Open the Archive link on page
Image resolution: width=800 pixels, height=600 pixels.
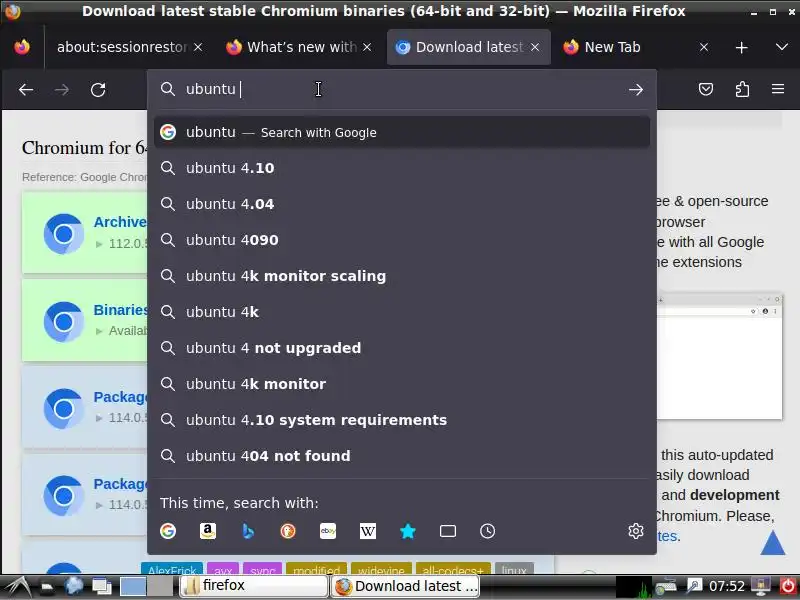coord(120,222)
